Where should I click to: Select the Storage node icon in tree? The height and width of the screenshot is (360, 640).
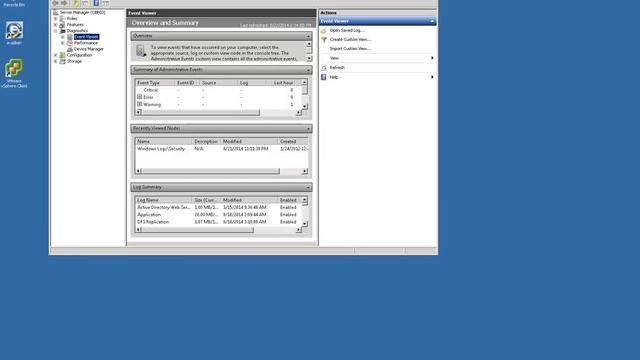[x=62, y=61]
